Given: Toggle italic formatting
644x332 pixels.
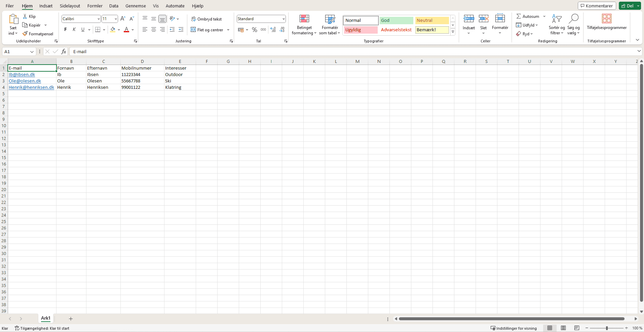Looking at the screenshot, I should pos(74,30).
